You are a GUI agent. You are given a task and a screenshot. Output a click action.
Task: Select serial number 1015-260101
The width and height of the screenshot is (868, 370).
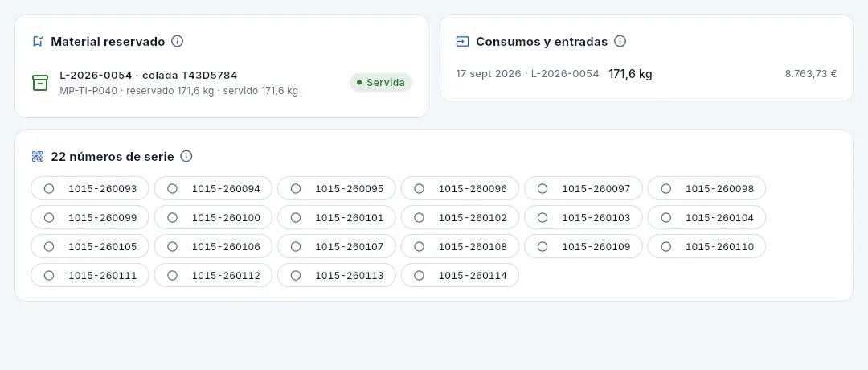(337, 217)
